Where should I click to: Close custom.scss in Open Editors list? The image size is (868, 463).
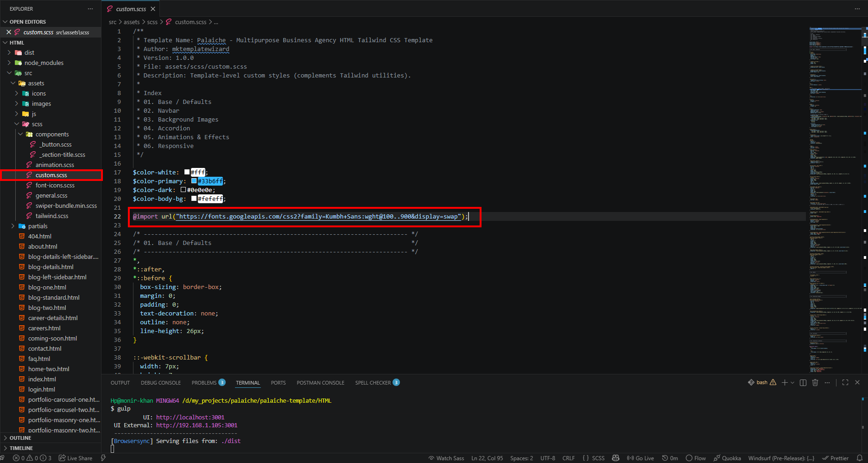[8, 32]
